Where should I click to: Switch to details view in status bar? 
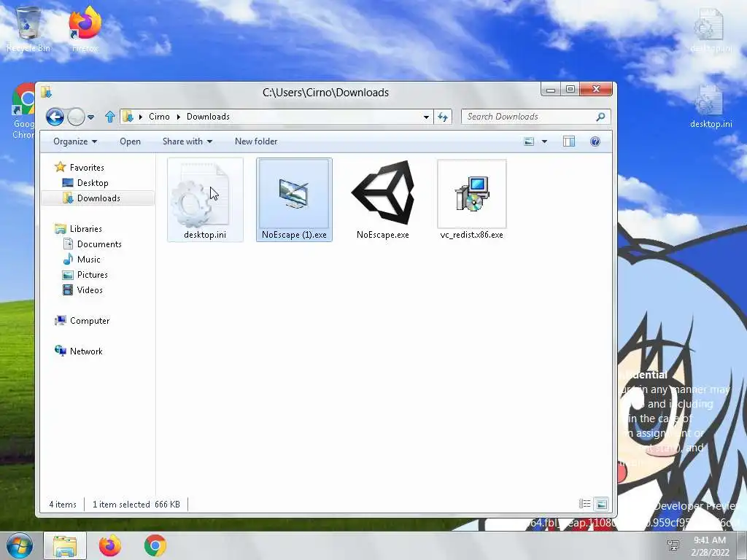(x=584, y=504)
